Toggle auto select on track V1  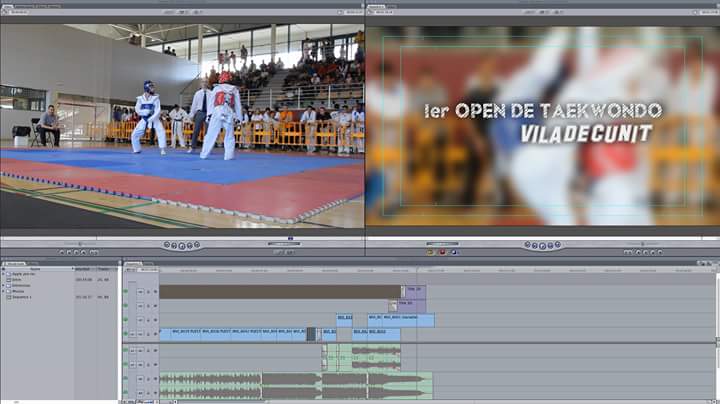(x=155, y=334)
